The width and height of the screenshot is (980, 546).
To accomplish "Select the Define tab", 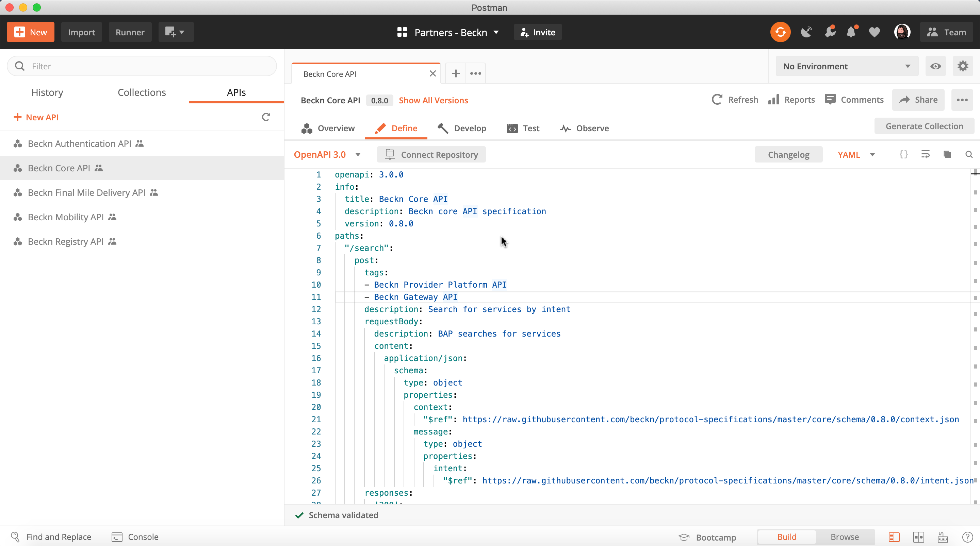I will click(396, 129).
